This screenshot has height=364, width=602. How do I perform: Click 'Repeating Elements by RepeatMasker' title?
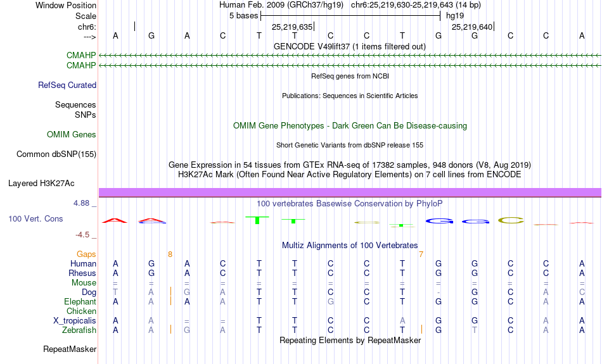tap(350, 341)
